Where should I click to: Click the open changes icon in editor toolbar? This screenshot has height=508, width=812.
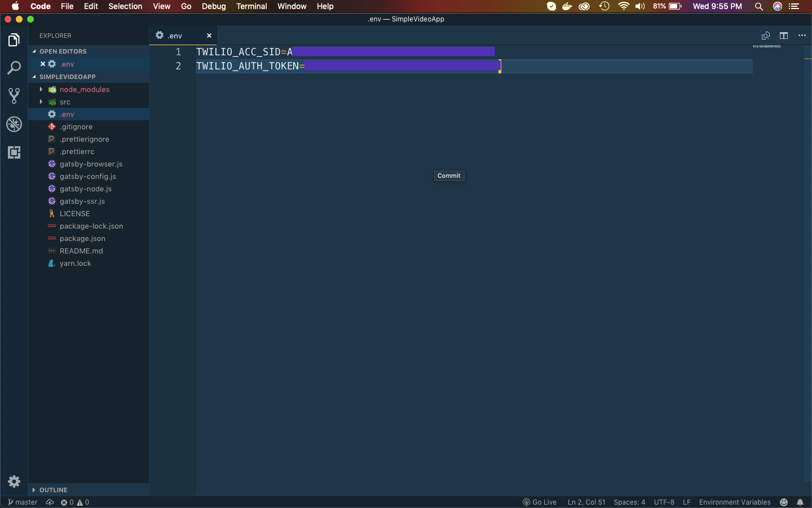point(766,36)
